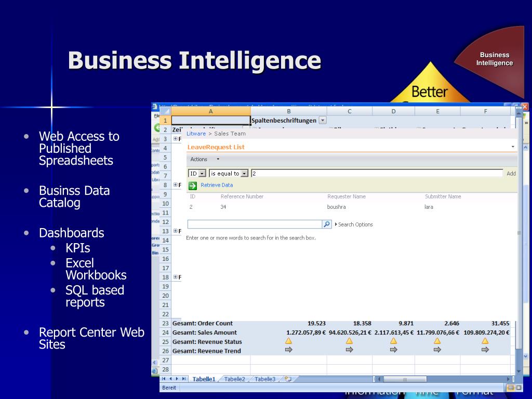Click the 'Gesamt: Sales Amount' row label

(x=205, y=332)
